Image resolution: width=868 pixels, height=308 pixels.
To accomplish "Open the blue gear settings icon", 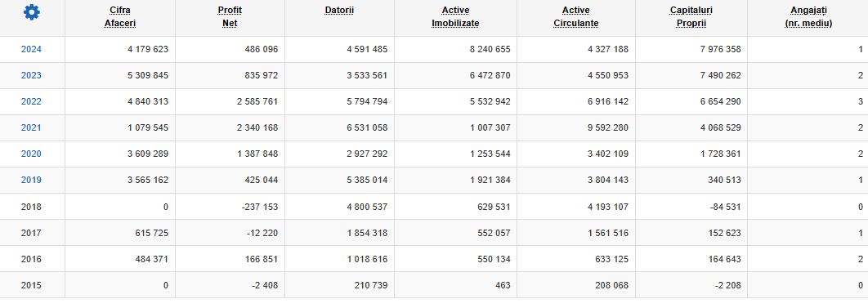I will (x=32, y=12).
